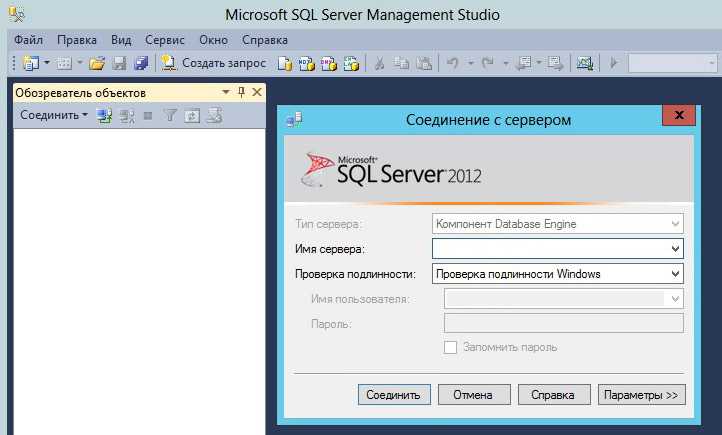Click the Создать запрос button
The height and width of the screenshot is (435, 722).
tap(214, 63)
